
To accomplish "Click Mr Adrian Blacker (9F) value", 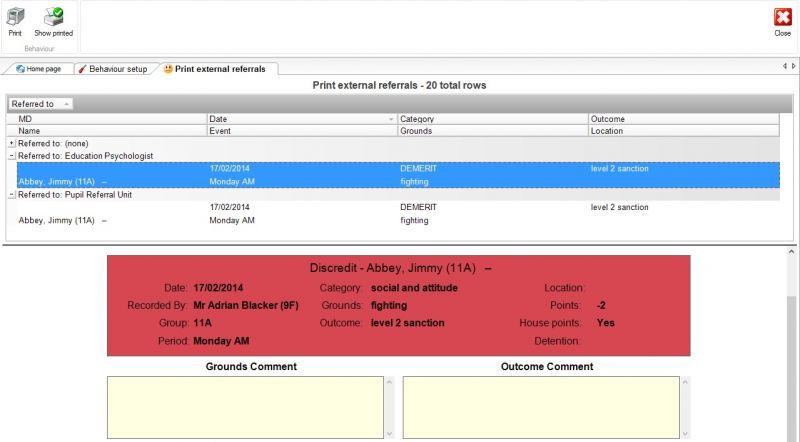I will 246,305.
